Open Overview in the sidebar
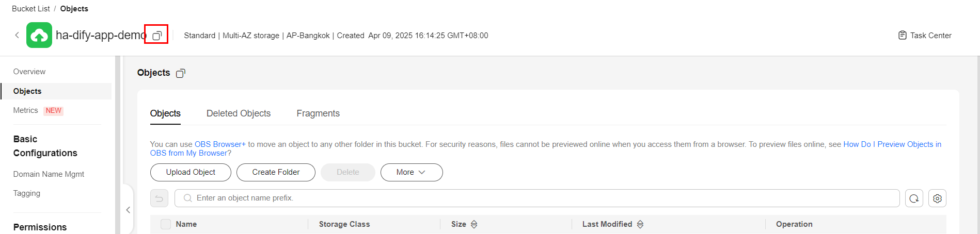The width and height of the screenshot is (980, 234). (29, 72)
